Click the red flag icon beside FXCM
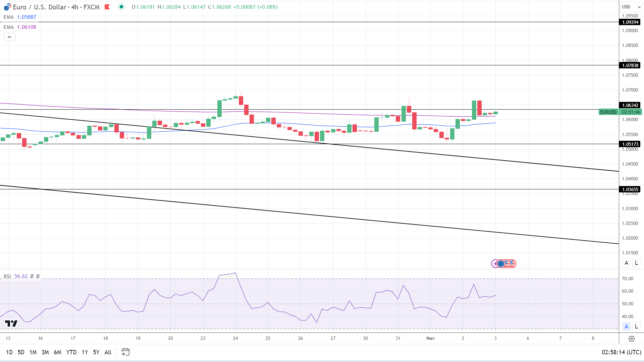 coord(107,7)
